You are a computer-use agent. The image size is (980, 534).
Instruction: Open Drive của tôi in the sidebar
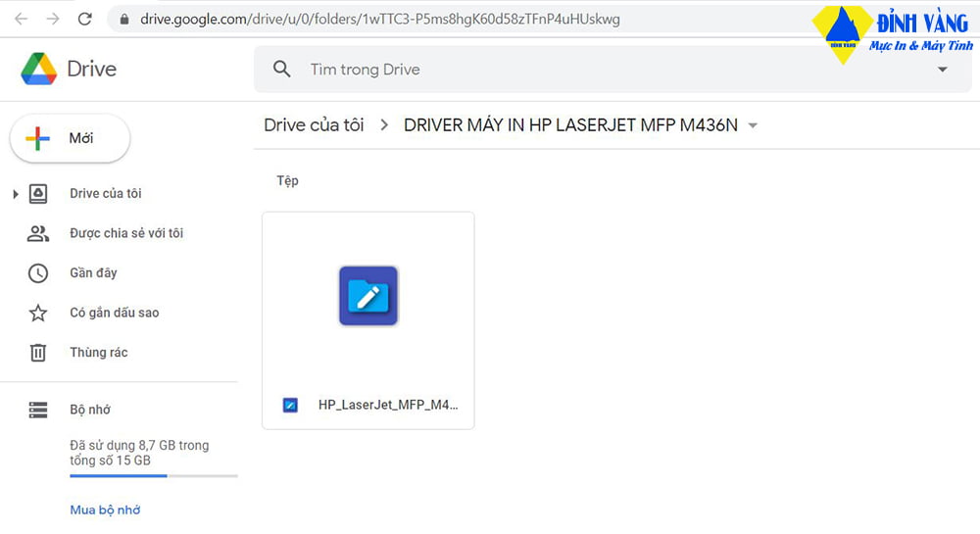(105, 194)
